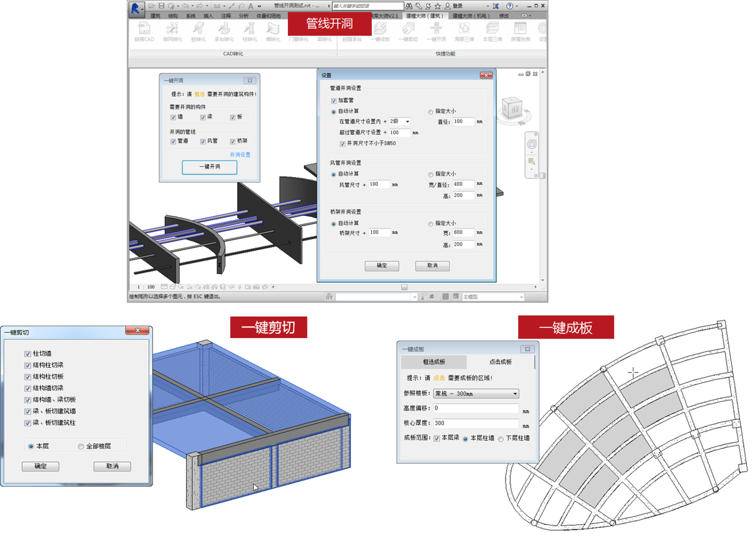Open the 2级 dropdown in 管道开洞设置

(400, 122)
